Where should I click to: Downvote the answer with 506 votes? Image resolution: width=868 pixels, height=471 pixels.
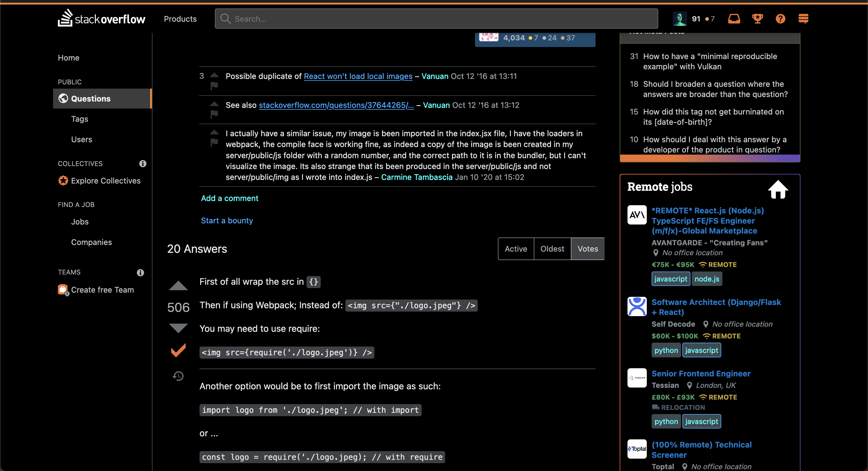(x=178, y=328)
